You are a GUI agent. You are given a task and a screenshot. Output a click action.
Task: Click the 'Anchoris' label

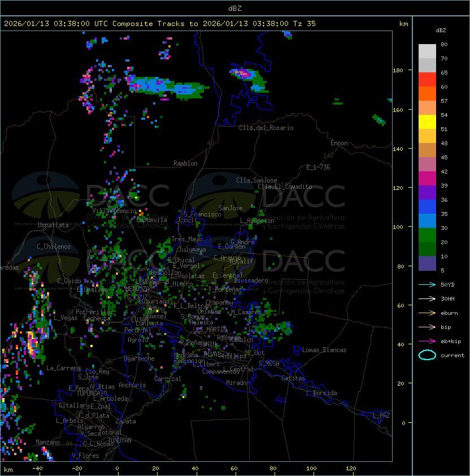point(132,385)
